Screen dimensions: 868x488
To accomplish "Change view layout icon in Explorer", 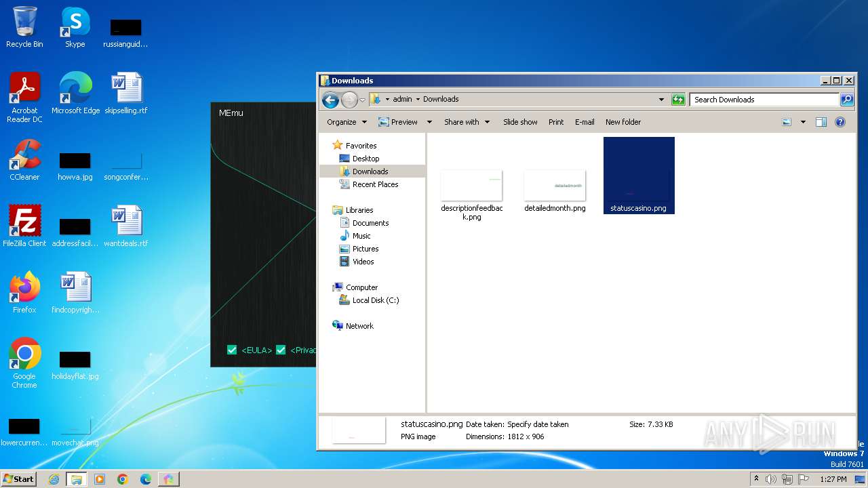I will (787, 122).
